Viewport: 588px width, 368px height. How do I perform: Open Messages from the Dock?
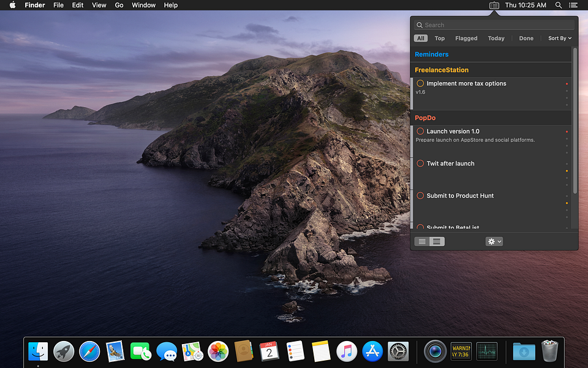(x=167, y=351)
